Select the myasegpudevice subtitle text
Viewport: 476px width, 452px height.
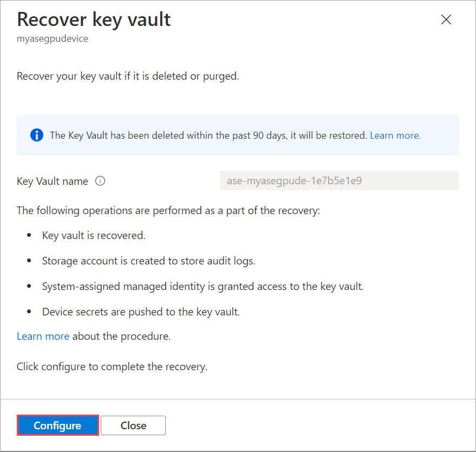click(53, 40)
